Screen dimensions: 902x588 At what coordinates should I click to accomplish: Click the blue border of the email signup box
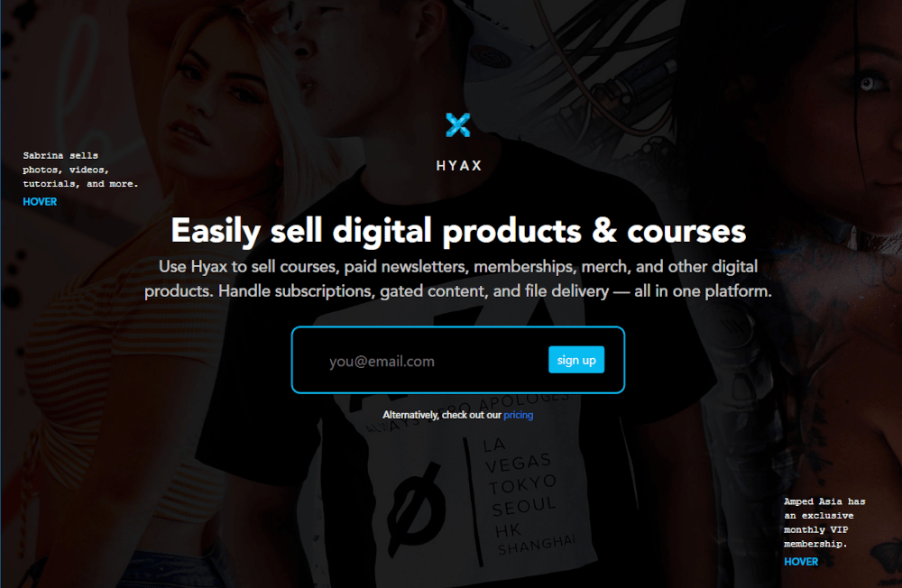coord(458,327)
